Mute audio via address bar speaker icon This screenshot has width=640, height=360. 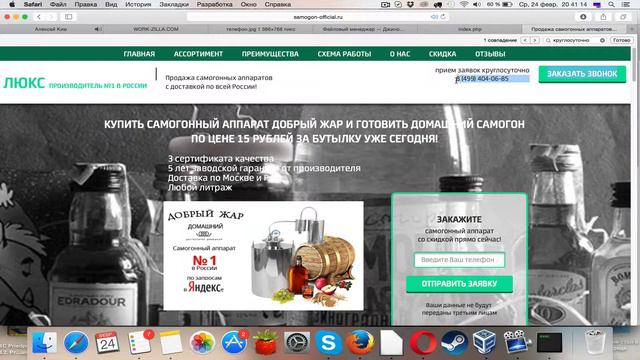click(x=434, y=17)
